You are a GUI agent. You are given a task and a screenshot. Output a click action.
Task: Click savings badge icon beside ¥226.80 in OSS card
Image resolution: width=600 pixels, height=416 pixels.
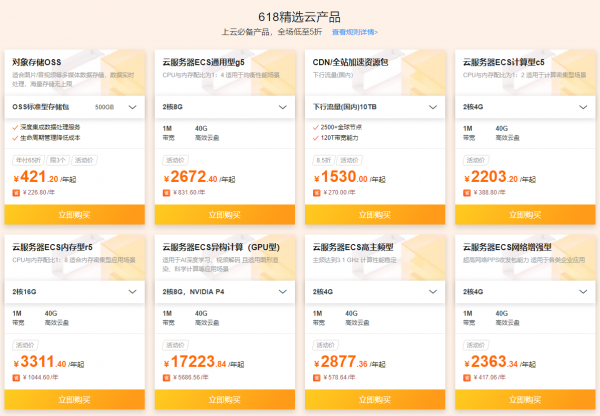pos(14,194)
